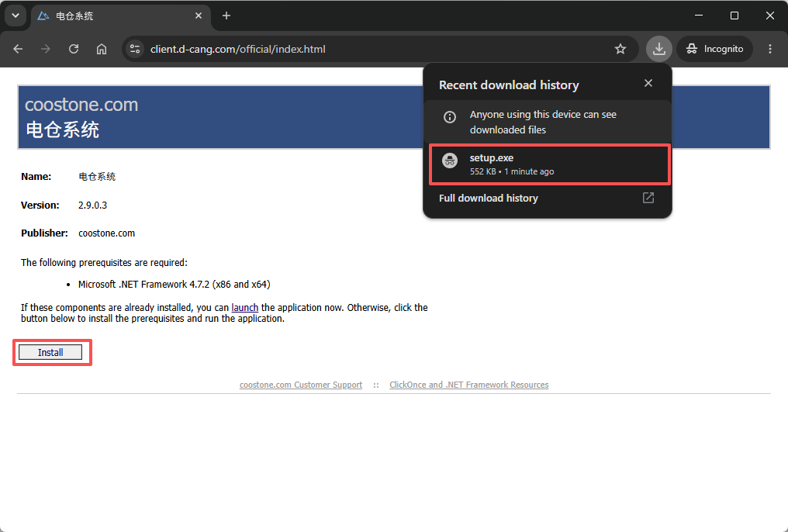Click the incognito file icon beside setup.exe
The image size is (788, 532).
(x=450, y=161)
